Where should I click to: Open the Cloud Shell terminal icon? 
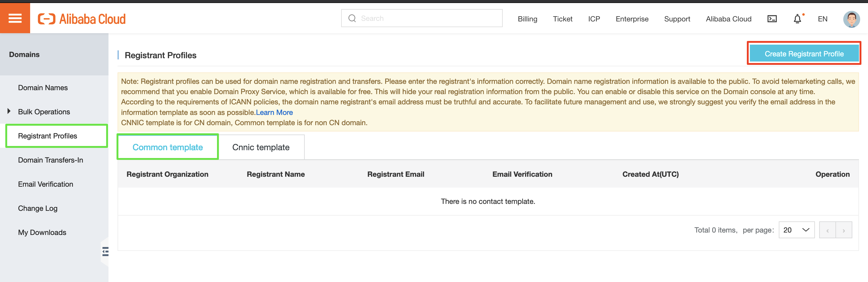pyautogui.click(x=772, y=19)
